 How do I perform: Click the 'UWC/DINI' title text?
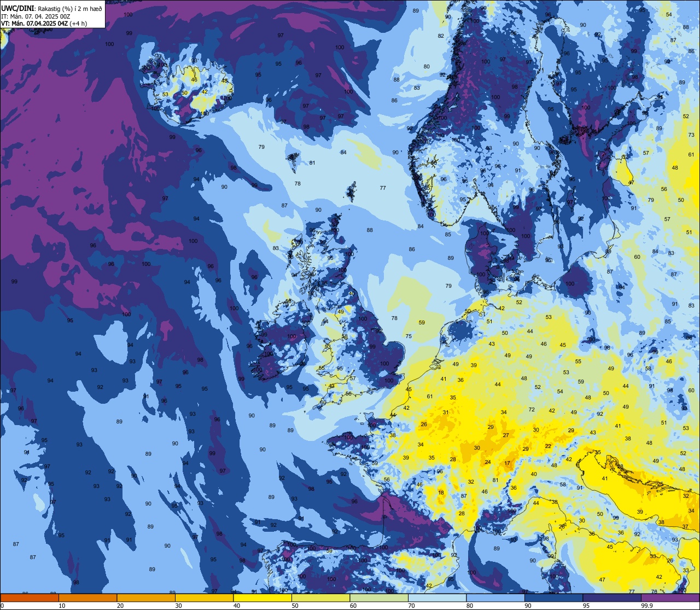tap(17, 9)
